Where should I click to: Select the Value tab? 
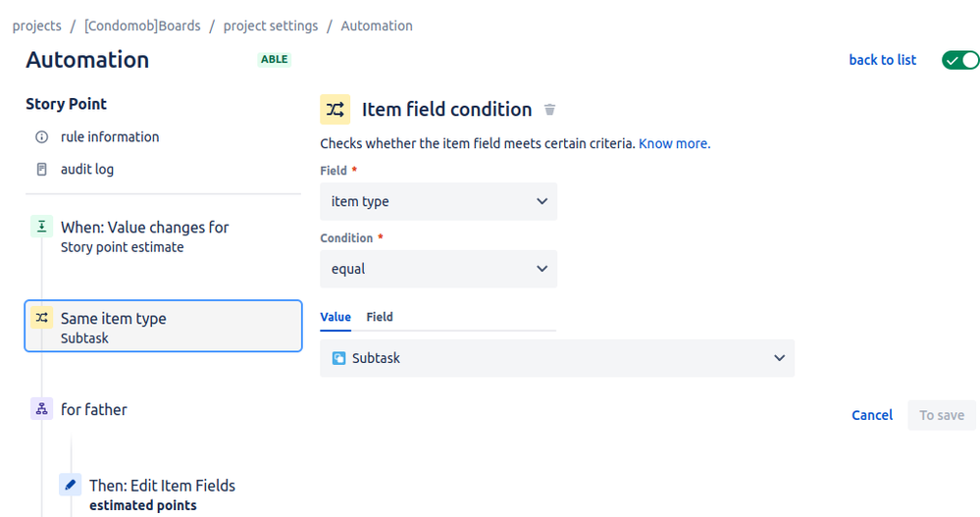click(335, 317)
